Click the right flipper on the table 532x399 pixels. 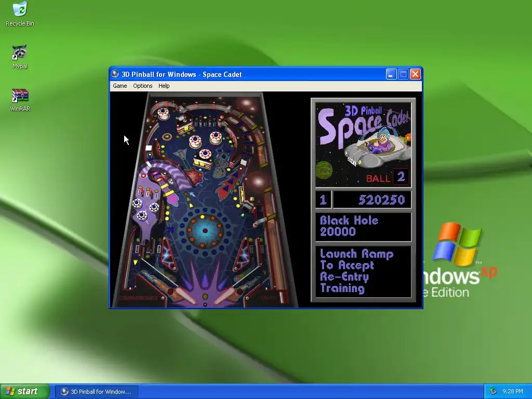tap(228, 296)
